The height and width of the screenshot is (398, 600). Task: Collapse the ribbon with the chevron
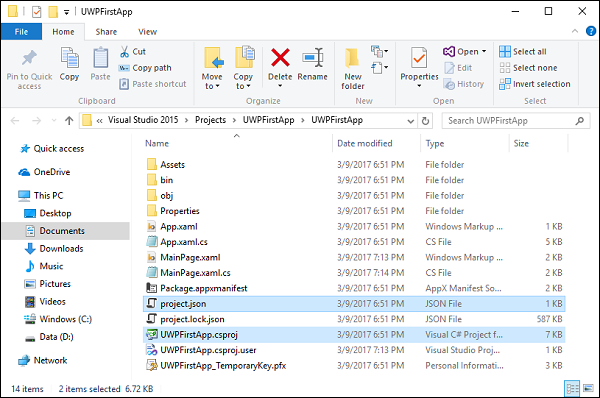coord(575,31)
